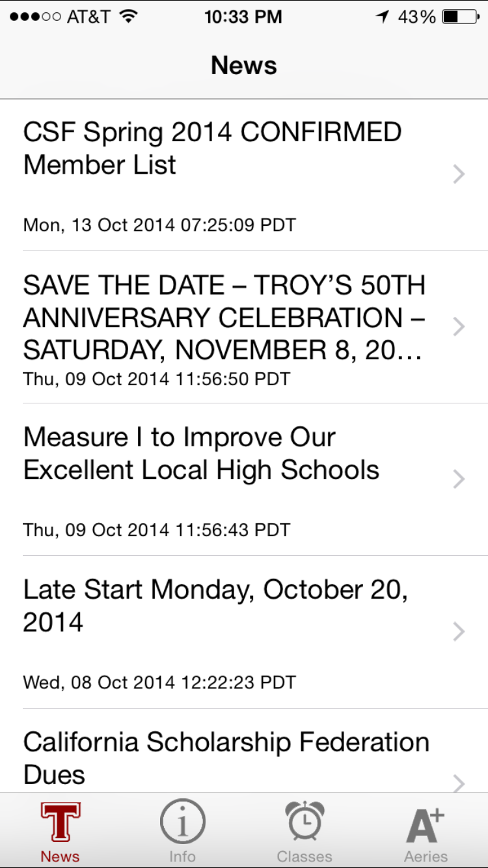Tap the AT&T carrier signal dots
This screenshot has width=488, height=868.
[x=36, y=18]
